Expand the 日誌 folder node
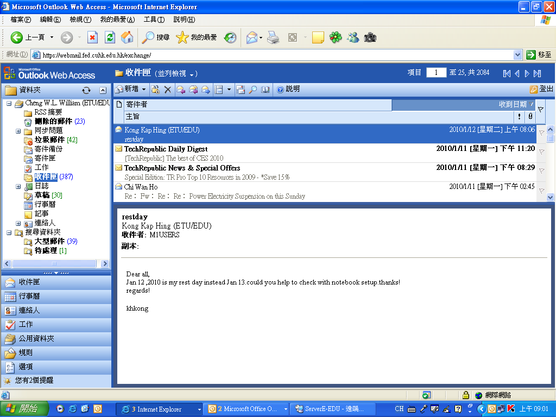 point(18,187)
